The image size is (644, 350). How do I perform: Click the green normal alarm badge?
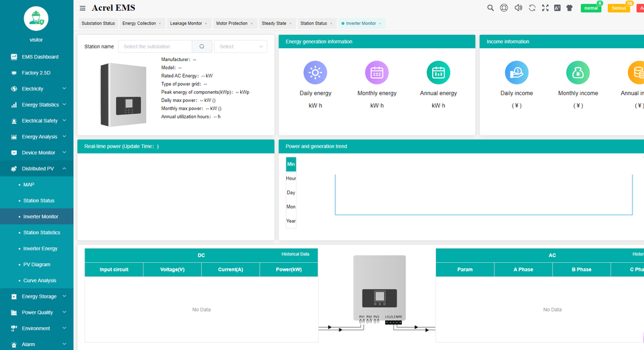[590, 8]
